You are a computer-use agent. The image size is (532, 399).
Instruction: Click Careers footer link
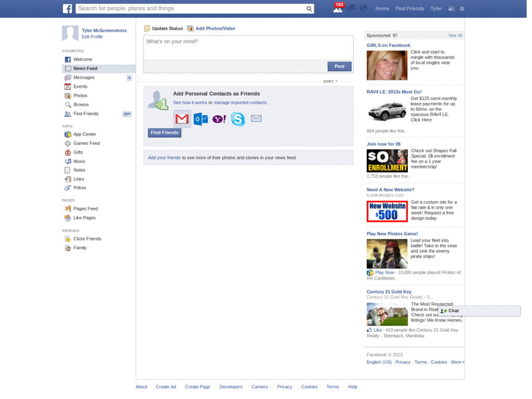(260, 387)
